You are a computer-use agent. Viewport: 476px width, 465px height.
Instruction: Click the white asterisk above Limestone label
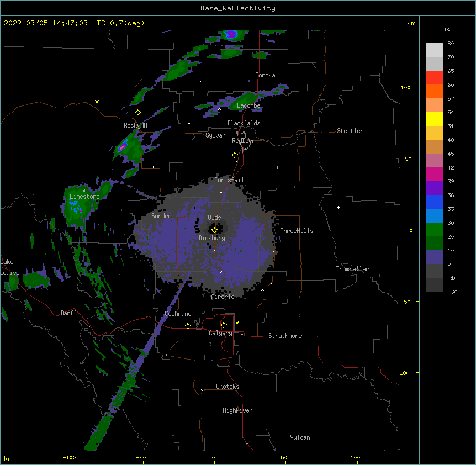[84, 191]
